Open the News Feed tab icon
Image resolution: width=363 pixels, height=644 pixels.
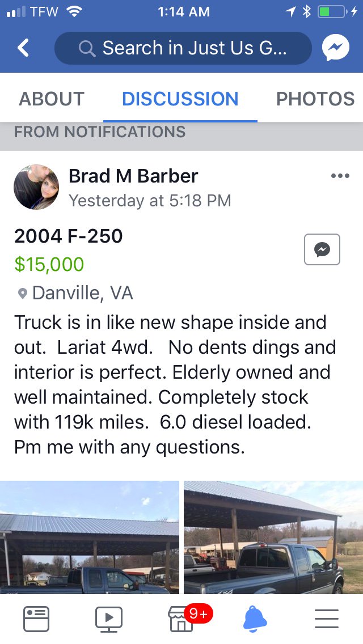pyautogui.click(x=36, y=618)
